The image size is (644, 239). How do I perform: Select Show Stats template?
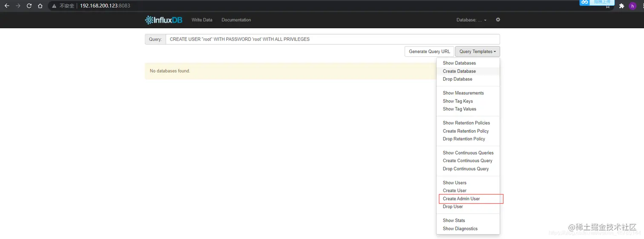pos(468,220)
